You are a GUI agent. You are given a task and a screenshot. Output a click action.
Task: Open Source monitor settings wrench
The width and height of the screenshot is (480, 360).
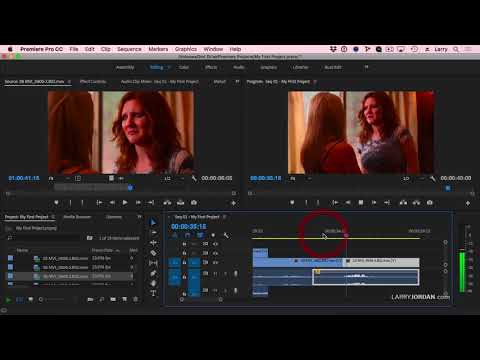coord(194,178)
